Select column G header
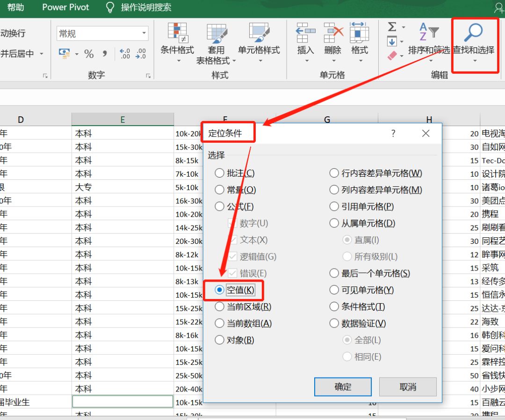This screenshot has width=505, height=420. coord(327,120)
